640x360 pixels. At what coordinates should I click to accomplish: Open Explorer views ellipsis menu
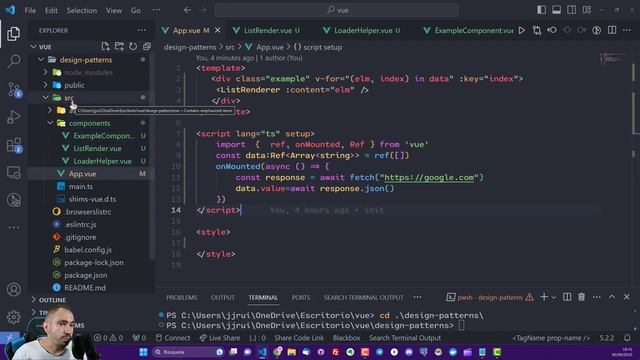coord(141,30)
